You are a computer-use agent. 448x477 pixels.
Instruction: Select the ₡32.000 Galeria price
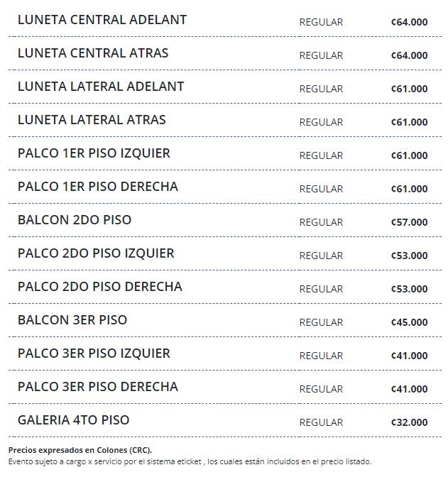coord(410,422)
